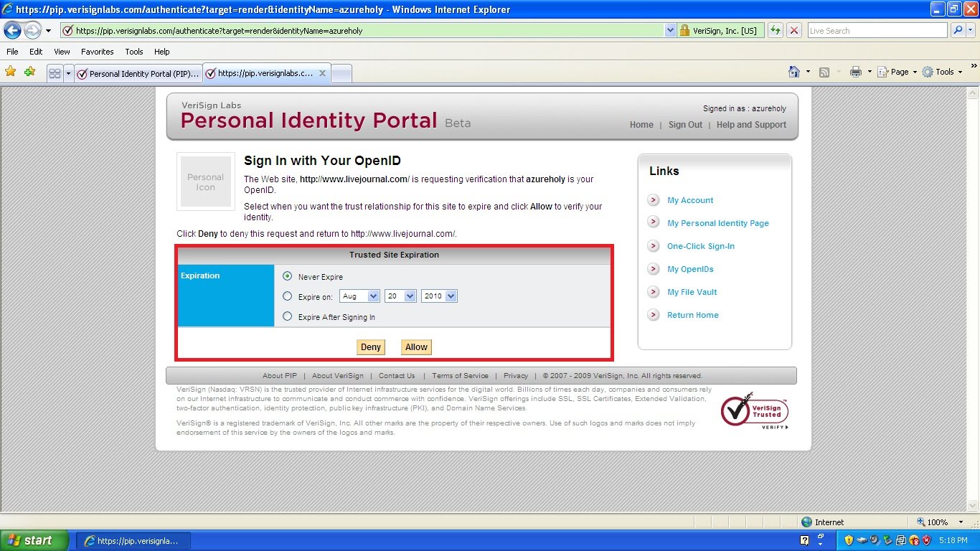Stop loading with the red X icon

794,31
